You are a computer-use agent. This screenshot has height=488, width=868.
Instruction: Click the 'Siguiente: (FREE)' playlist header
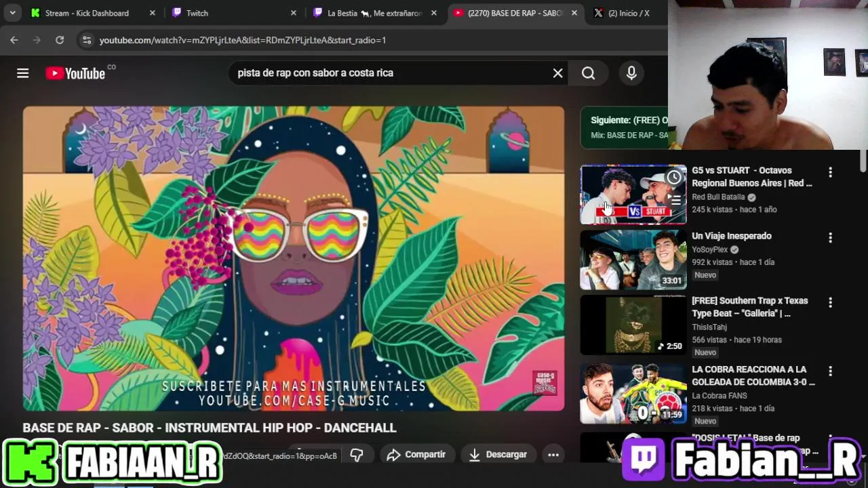pyautogui.click(x=629, y=120)
